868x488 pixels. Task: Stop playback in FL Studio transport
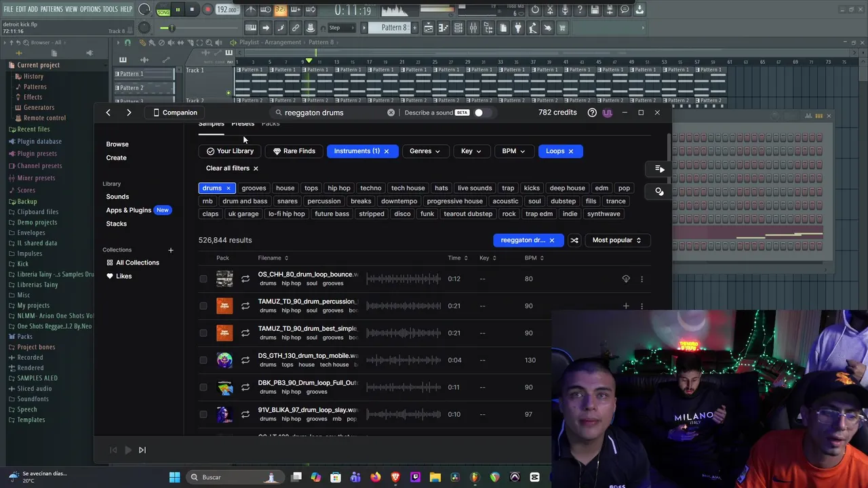[x=192, y=9]
